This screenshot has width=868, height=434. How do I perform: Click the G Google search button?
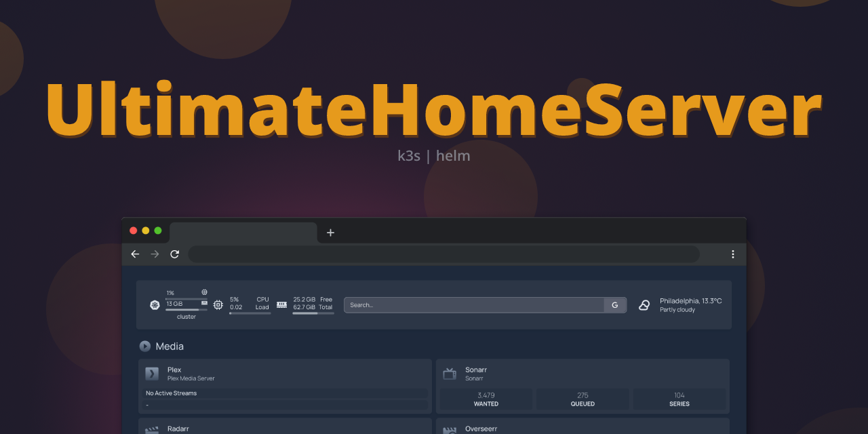pyautogui.click(x=615, y=305)
